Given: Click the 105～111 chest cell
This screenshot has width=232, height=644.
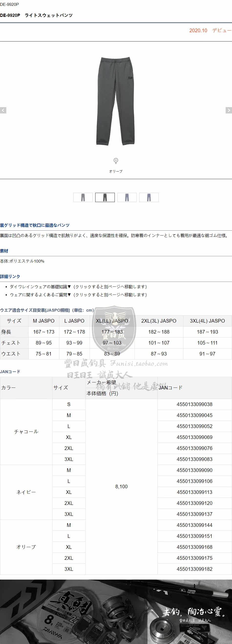Looking at the screenshot, I should (208, 343).
